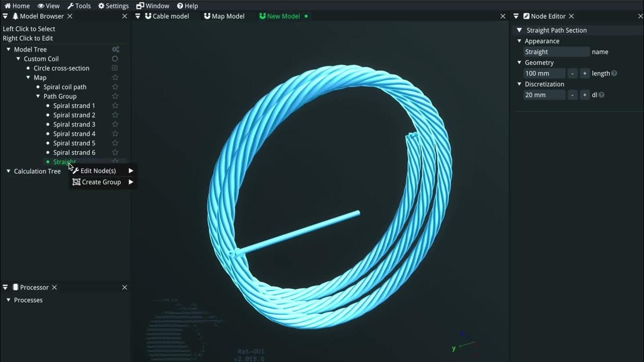
Task: Open the Tools menu
Action: click(79, 6)
